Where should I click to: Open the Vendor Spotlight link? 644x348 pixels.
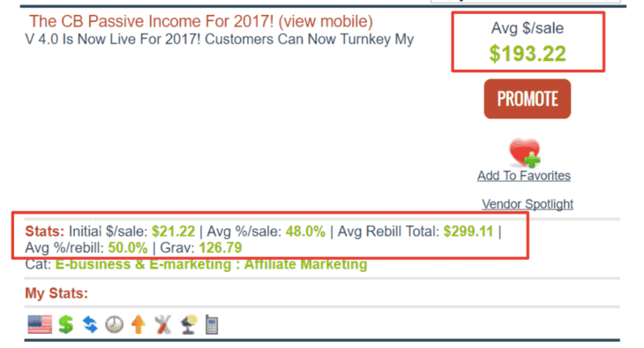coord(528,204)
